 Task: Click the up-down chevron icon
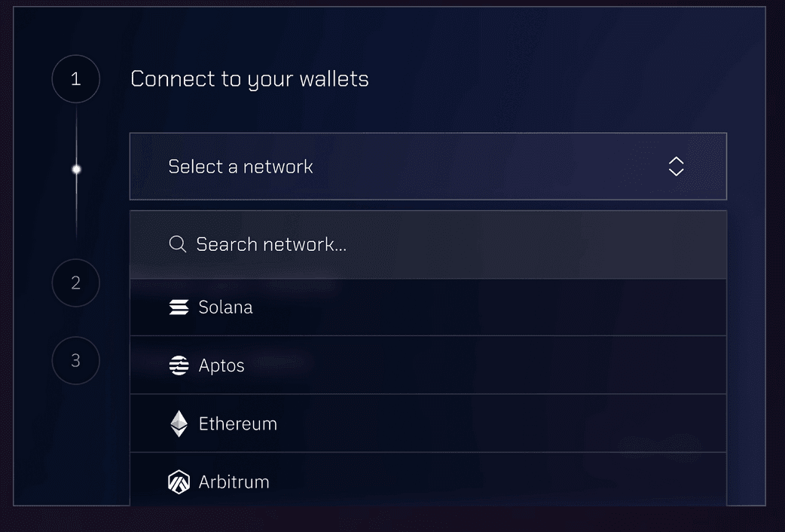coord(676,167)
